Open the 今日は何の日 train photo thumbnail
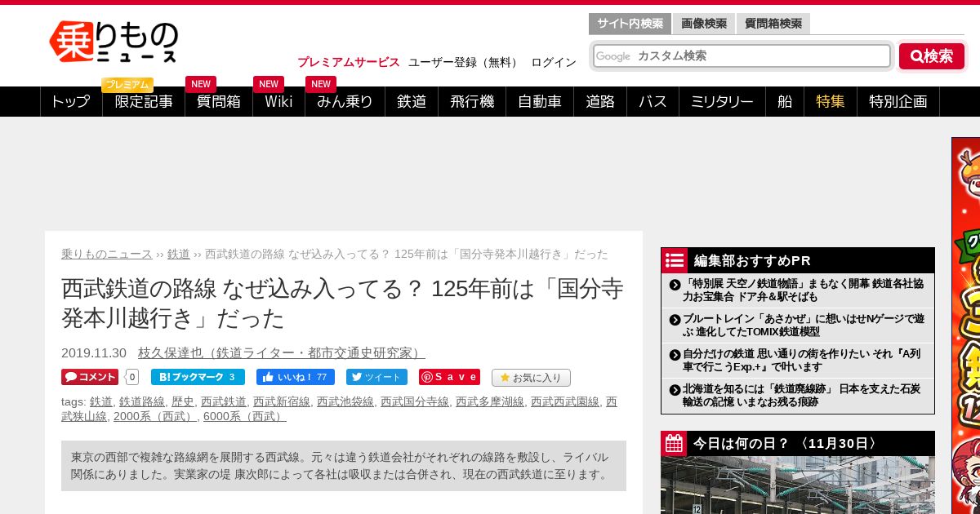 tap(798, 485)
